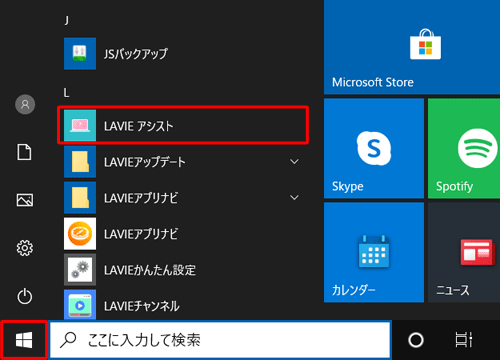Open the Spotify tile
This screenshot has height=360, width=500.
click(464, 148)
